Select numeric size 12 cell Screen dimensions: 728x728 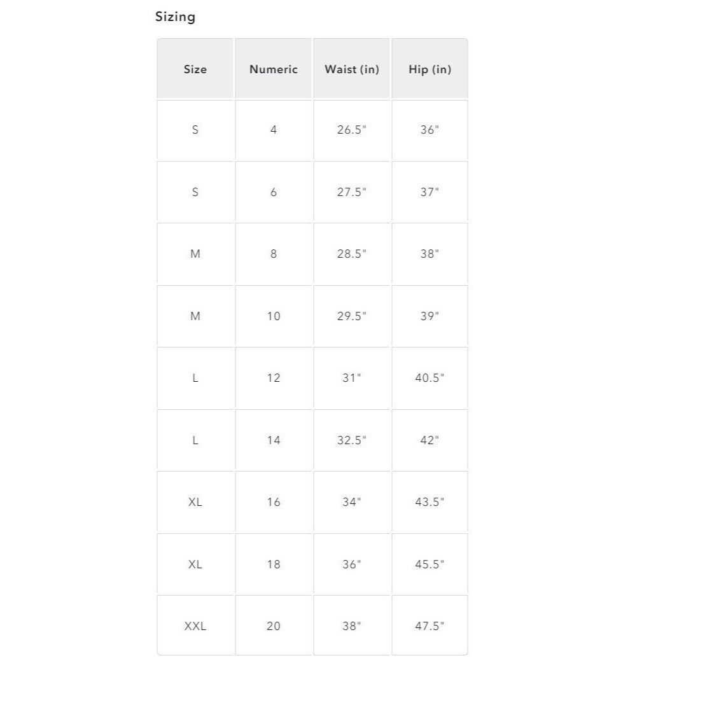point(274,378)
